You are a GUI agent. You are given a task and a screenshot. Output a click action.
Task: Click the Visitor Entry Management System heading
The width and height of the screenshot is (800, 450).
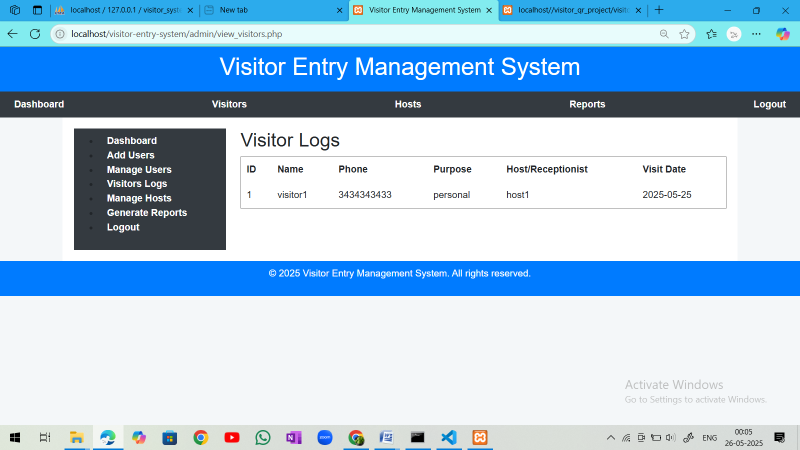399,67
